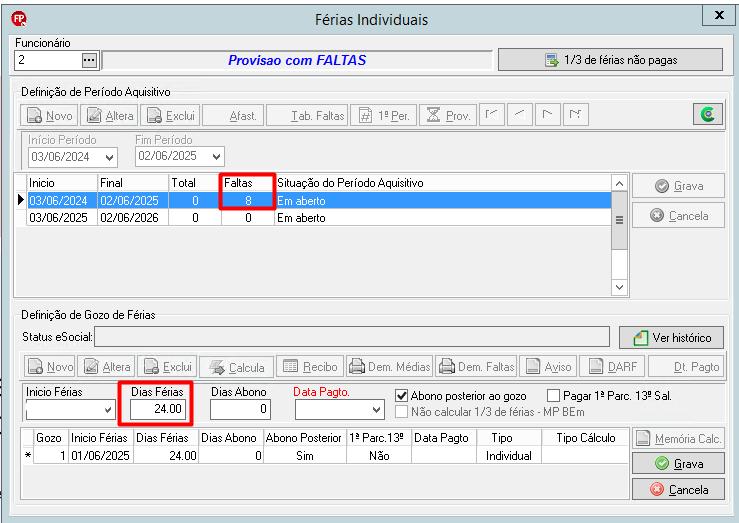The height and width of the screenshot is (523, 739).
Task: Click the green refresh icon button
Action: click(708, 114)
